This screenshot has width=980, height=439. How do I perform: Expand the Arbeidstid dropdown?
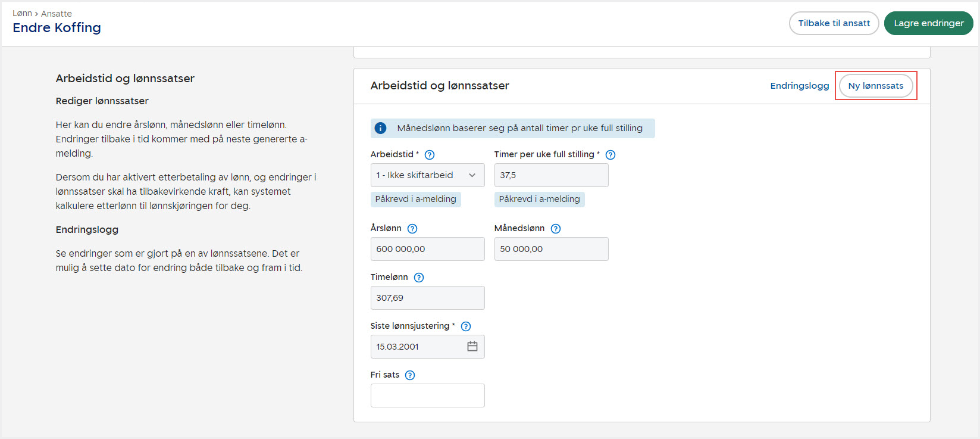[427, 175]
